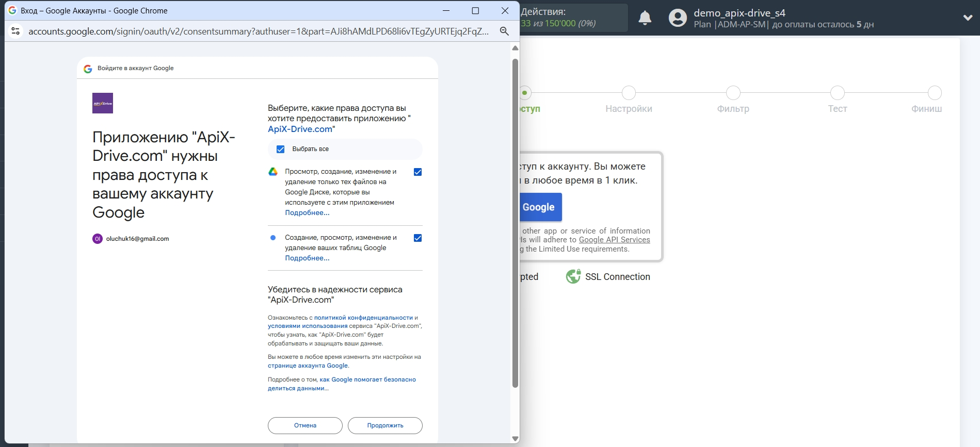The height and width of the screenshot is (447, 980).
Task: Click the popup vertical scrollbar thumb
Action: 515,223
